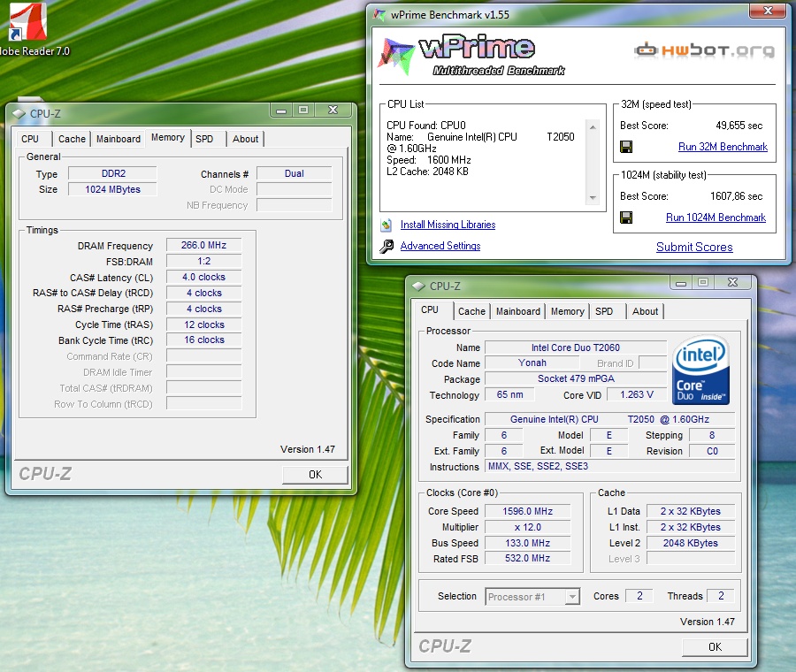796x672 pixels.
Task: Open the Processor #1 selection dropdown
Action: (572, 596)
